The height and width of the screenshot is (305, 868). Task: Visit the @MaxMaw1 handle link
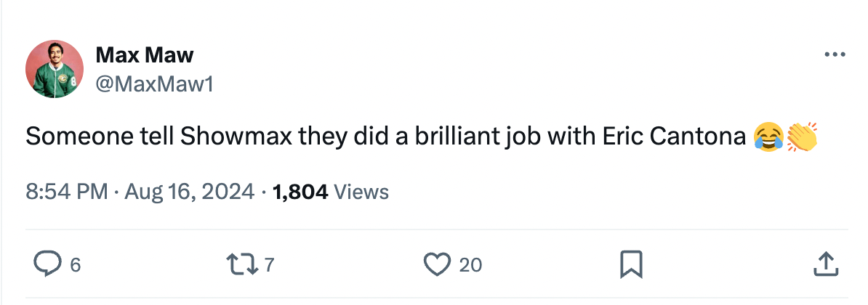154,84
